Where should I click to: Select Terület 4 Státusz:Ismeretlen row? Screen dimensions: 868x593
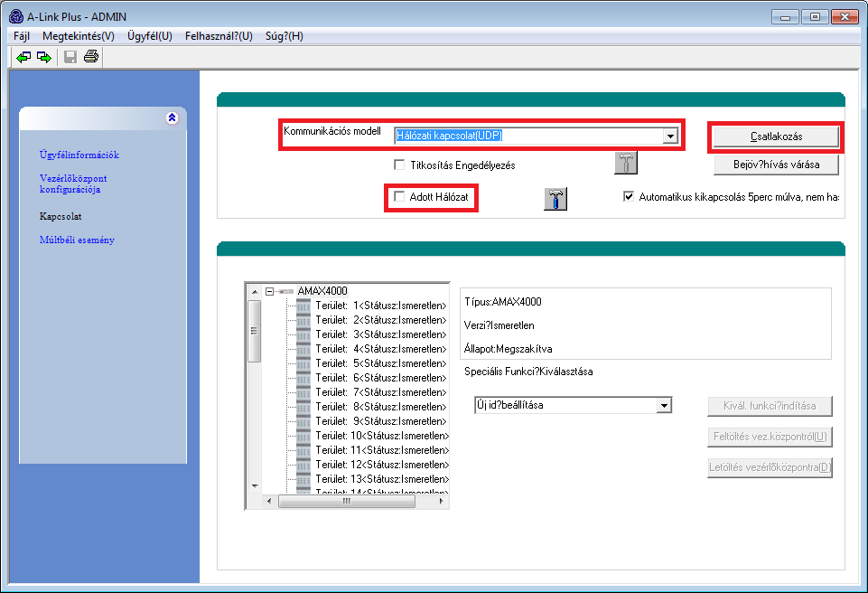click(381, 349)
